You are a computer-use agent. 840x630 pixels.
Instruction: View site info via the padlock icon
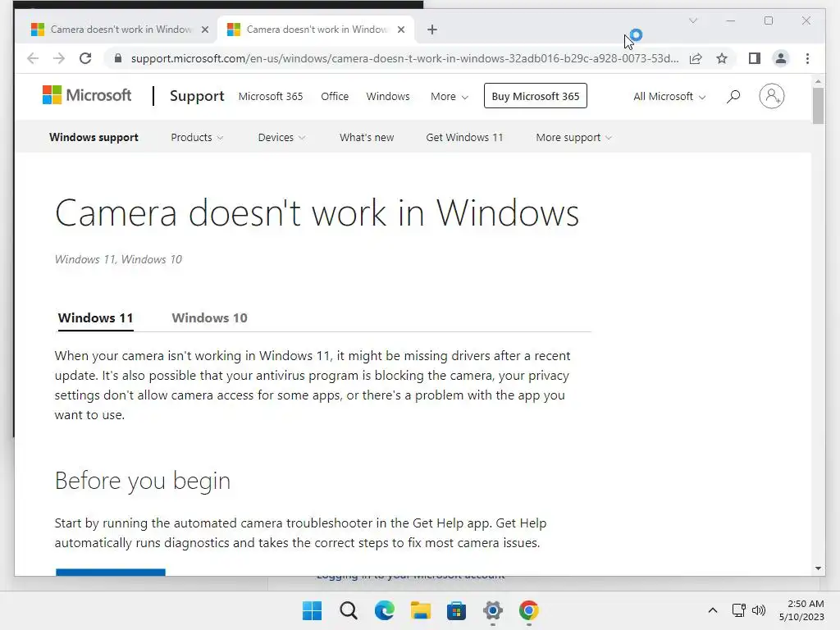click(118, 58)
